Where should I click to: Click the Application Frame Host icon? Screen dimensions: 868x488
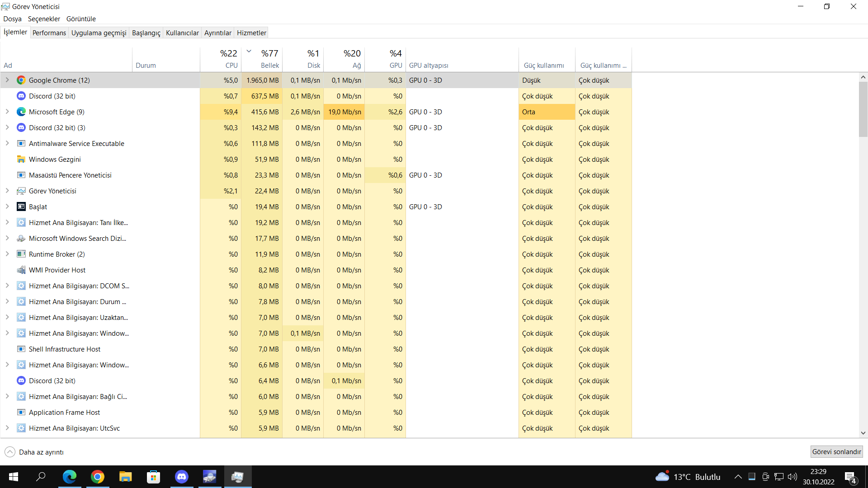tap(21, 413)
